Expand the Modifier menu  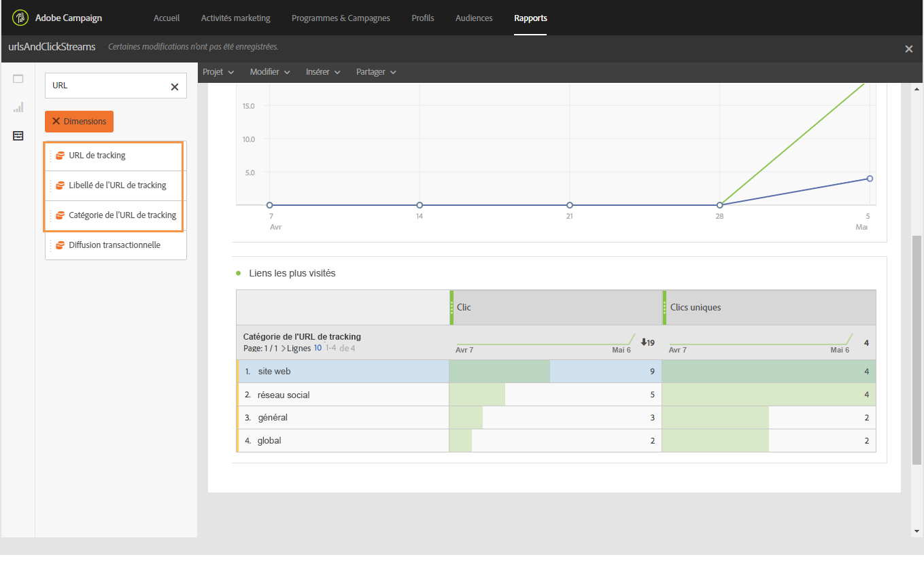tap(270, 72)
